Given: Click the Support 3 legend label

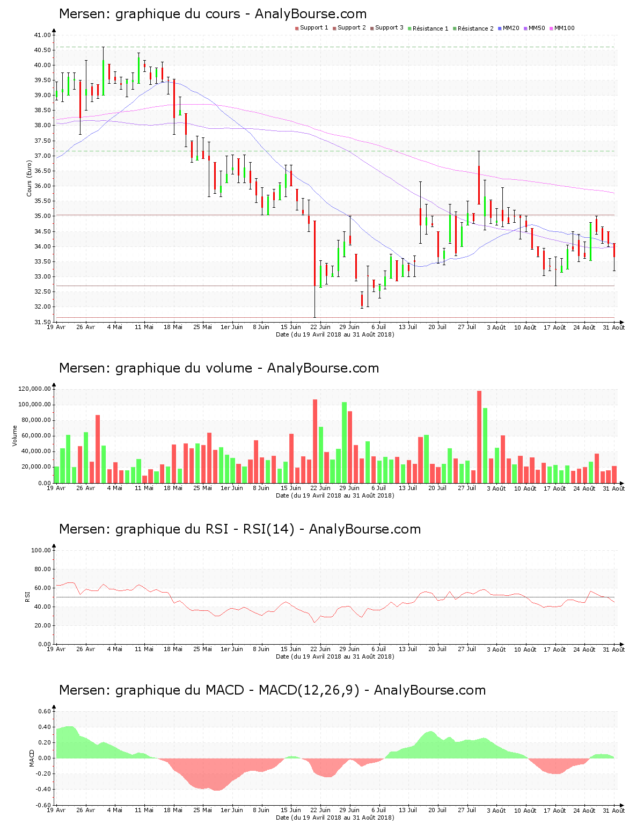Looking at the screenshot, I should pos(389,28).
